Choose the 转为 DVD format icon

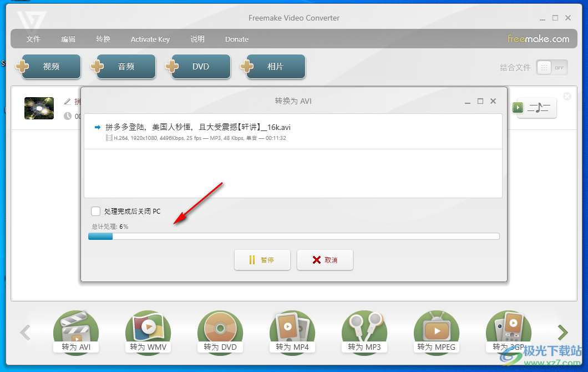[x=220, y=332]
